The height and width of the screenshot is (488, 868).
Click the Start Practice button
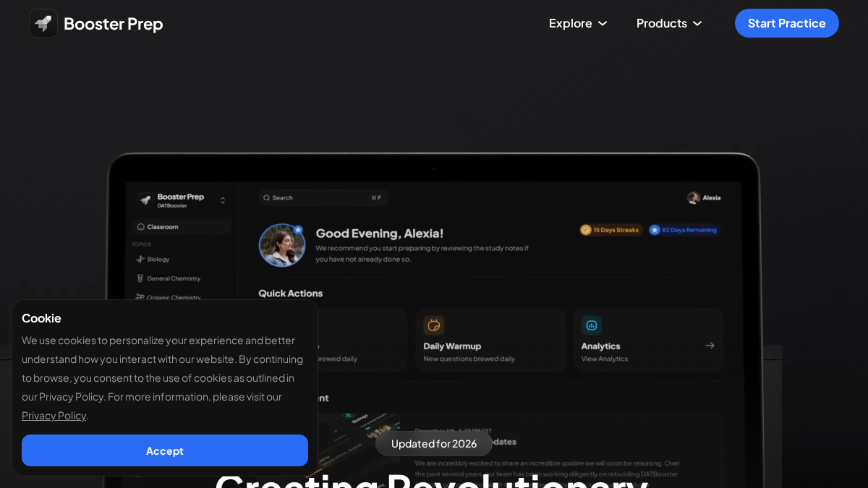pyautogui.click(x=787, y=23)
